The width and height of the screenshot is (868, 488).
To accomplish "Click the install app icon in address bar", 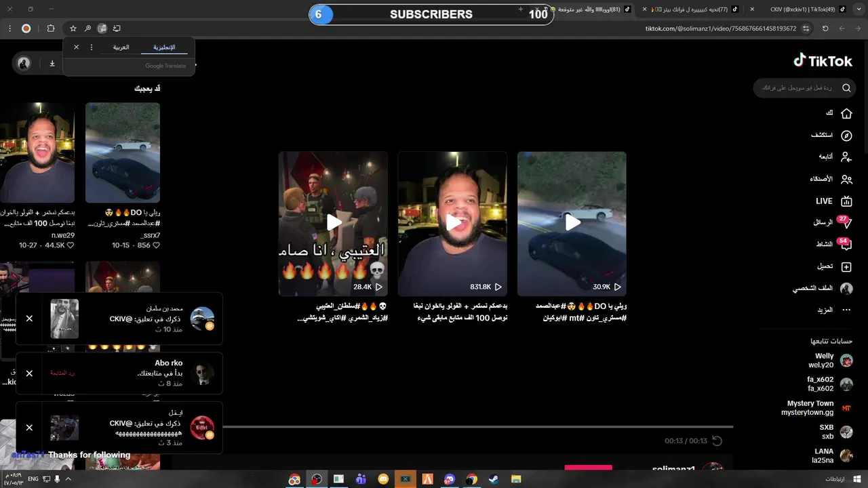I will coord(117,28).
